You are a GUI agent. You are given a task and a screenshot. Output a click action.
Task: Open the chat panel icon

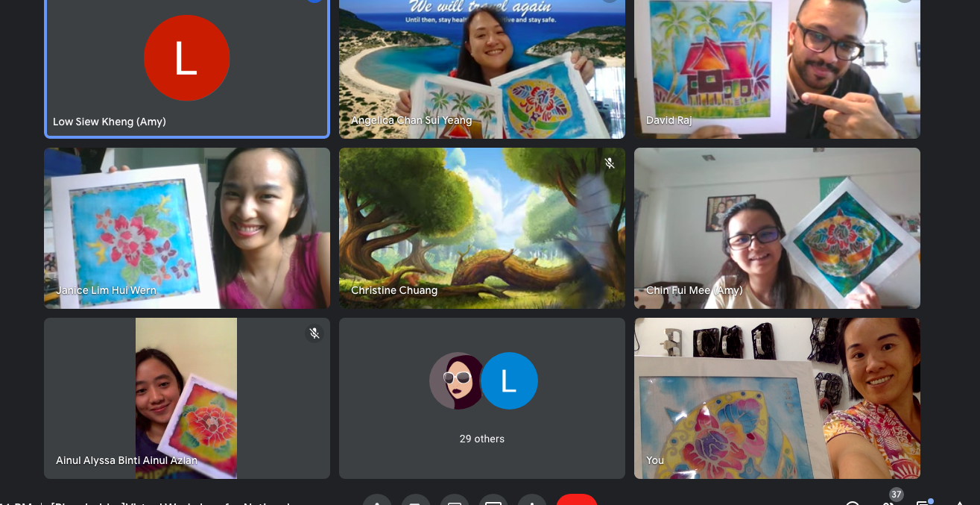point(923,502)
